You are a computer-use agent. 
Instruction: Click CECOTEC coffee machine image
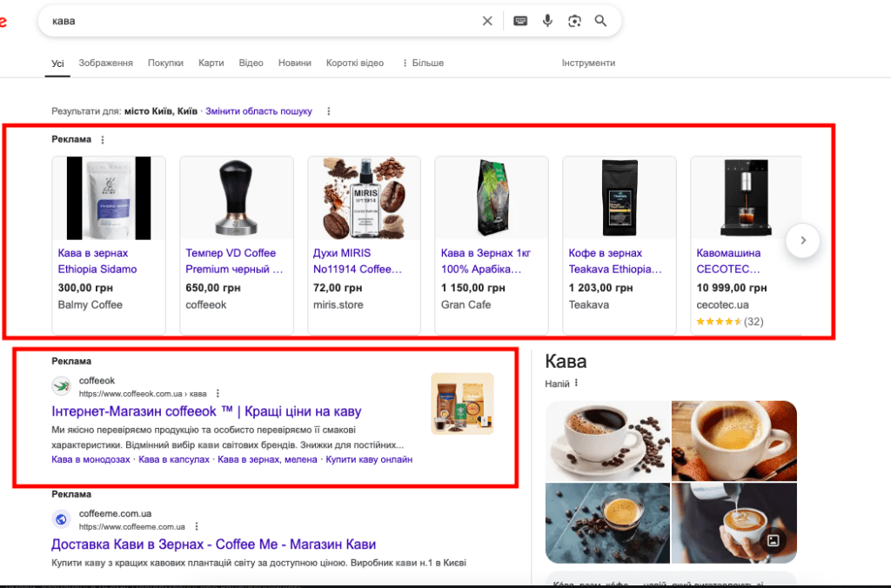[x=746, y=197]
